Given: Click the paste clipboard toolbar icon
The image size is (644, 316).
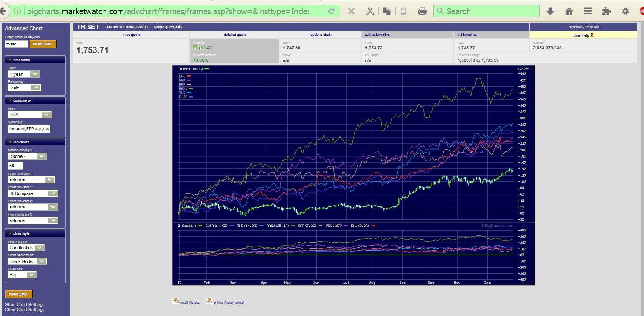Looking at the screenshot, I should coord(403,11).
